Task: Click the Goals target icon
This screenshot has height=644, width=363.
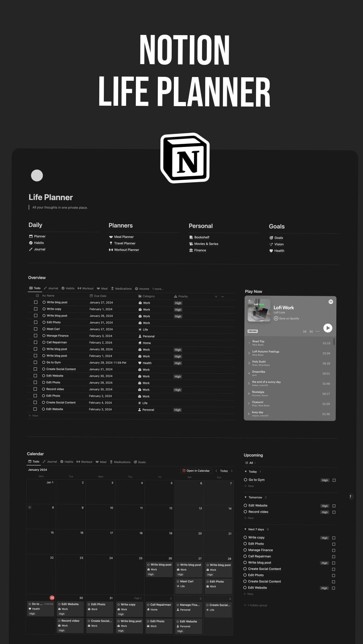Action: 271,238
